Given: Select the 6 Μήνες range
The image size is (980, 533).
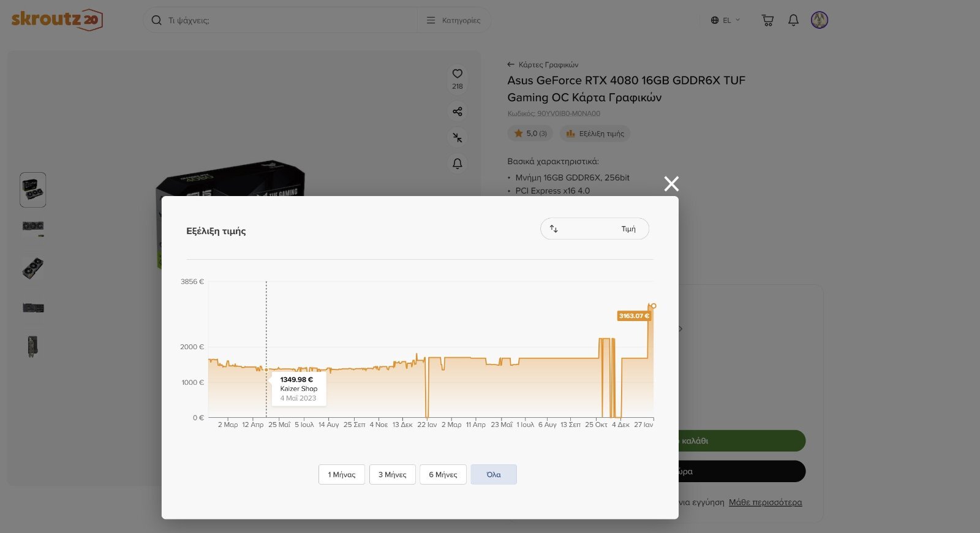Looking at the screenshot, I should [x=443, y=475].
